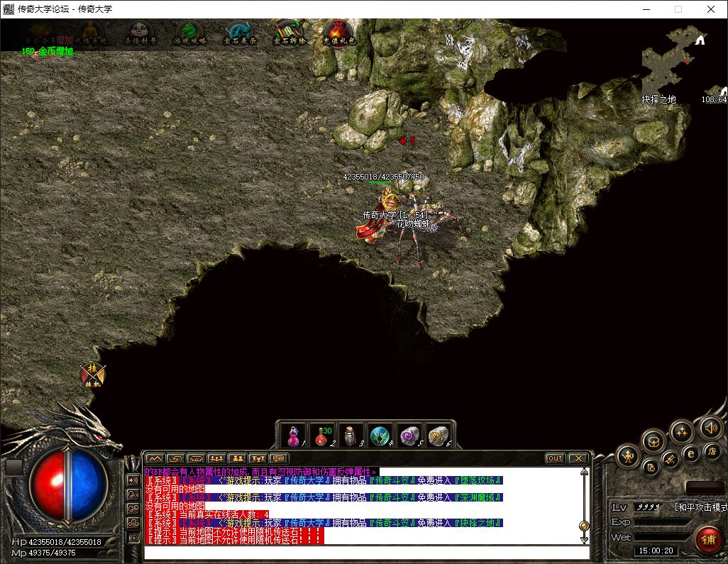The height and width of the screenshot is (564, 728).
Task: Click the 挂机 auto-battle shield icon
Action: click(92, 375)
